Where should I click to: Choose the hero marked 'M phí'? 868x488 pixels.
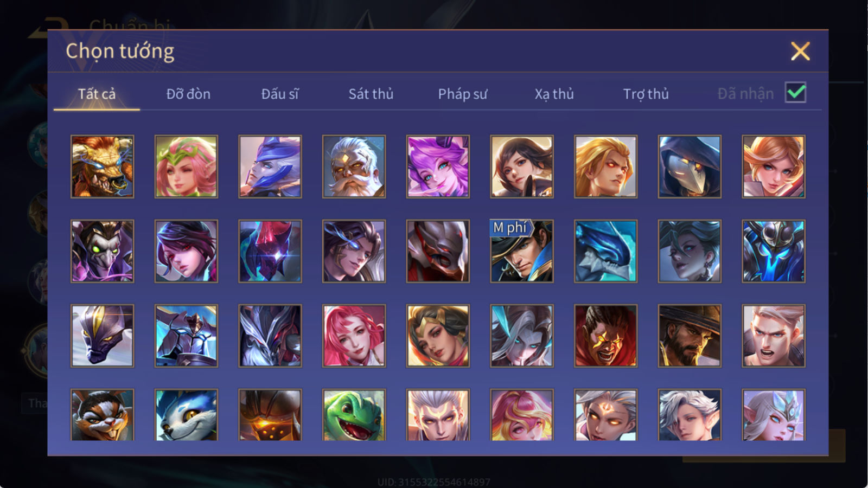pos(522,251)
